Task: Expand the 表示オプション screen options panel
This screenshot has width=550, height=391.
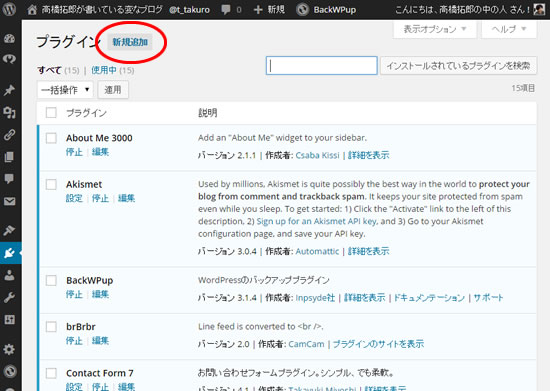Action: 435,29
